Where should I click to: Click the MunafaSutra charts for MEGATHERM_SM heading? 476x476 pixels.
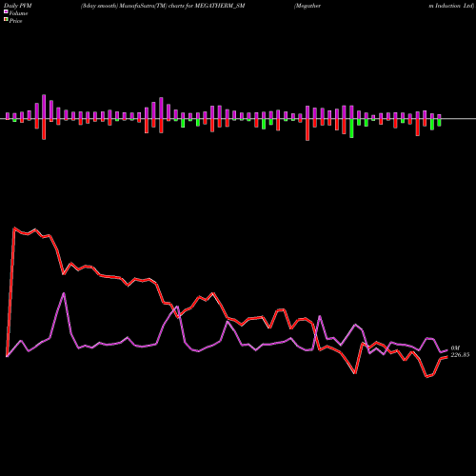163,6
